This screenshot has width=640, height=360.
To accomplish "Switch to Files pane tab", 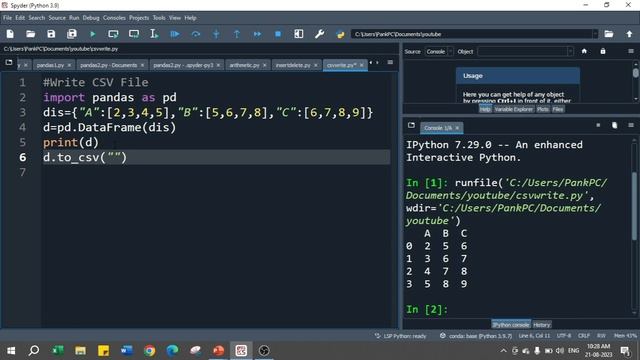I will [558, 109].
